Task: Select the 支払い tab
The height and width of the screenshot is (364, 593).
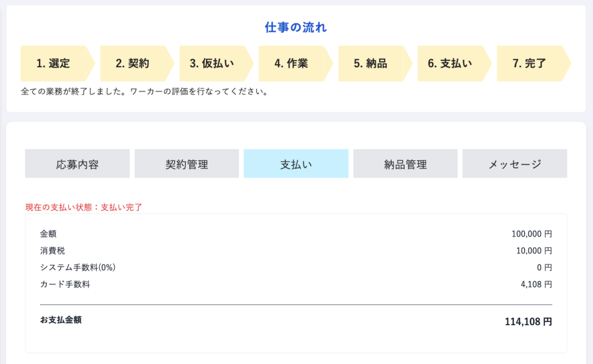Action: tap(296, 164)
